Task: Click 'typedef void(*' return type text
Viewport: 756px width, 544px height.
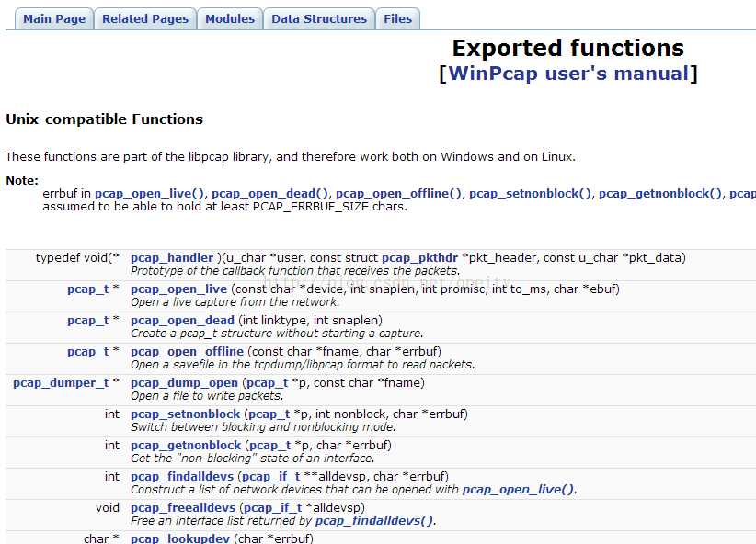Action: (77, 258)
